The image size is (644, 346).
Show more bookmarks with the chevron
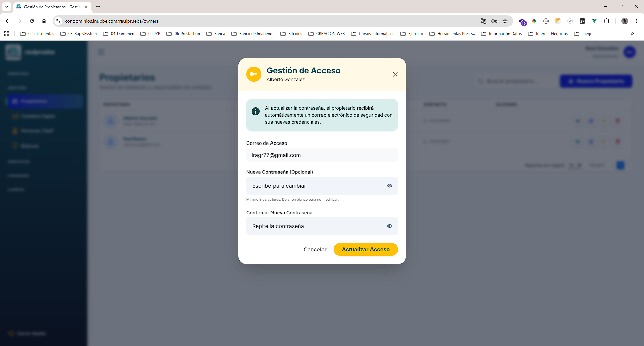[x=632, y=34]
